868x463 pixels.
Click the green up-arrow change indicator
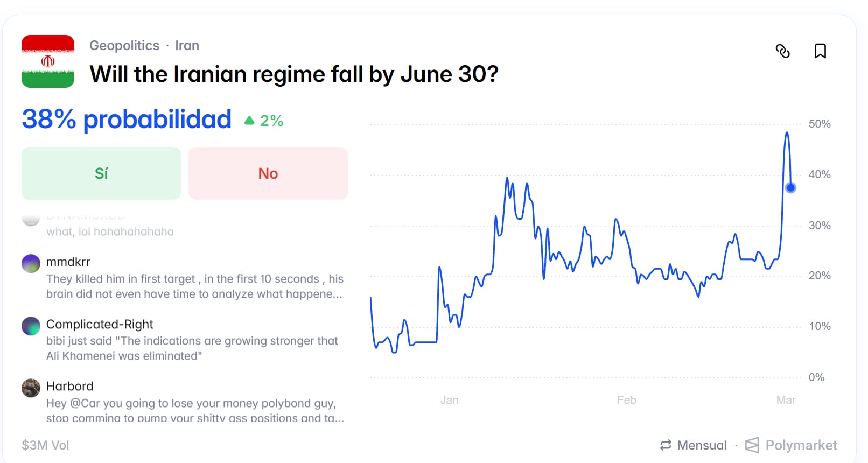coord(249,121)
